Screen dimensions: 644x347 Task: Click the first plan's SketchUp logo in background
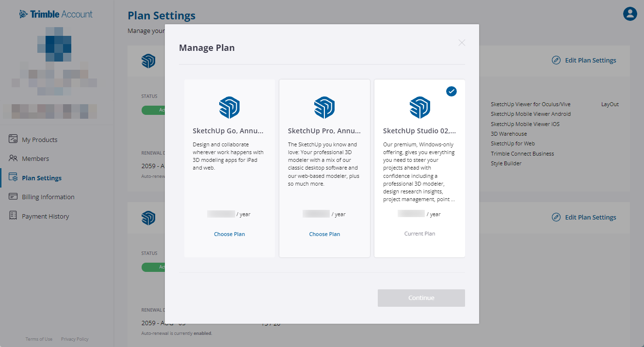(x=148, y=61)
